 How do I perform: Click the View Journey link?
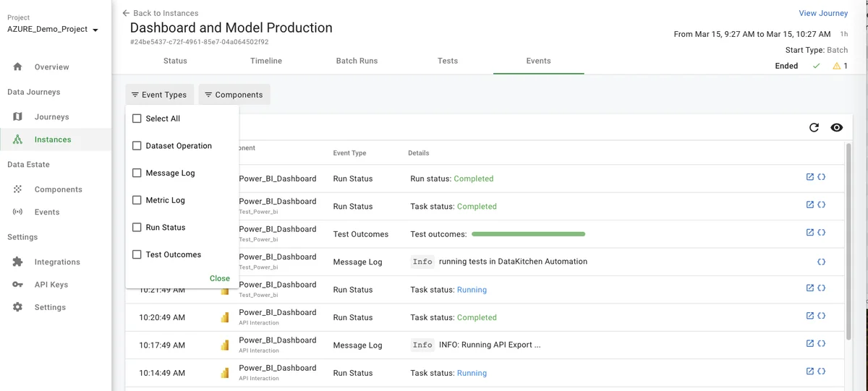pos(822,13)
